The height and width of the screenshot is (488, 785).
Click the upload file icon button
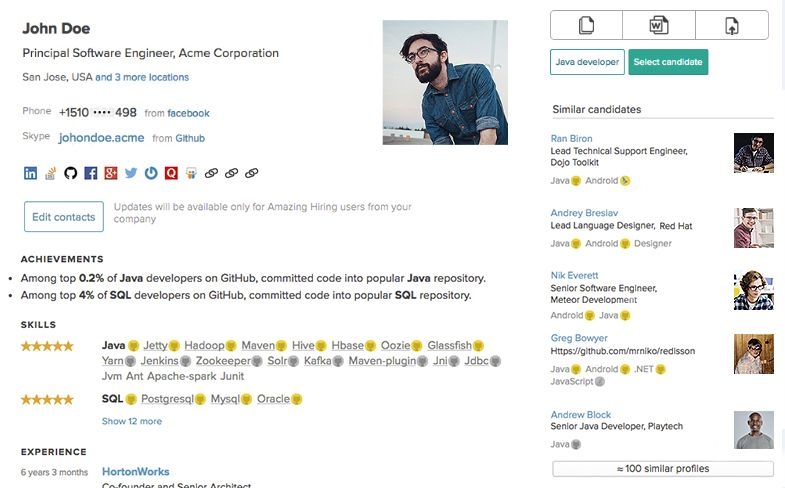click(732, 25)
